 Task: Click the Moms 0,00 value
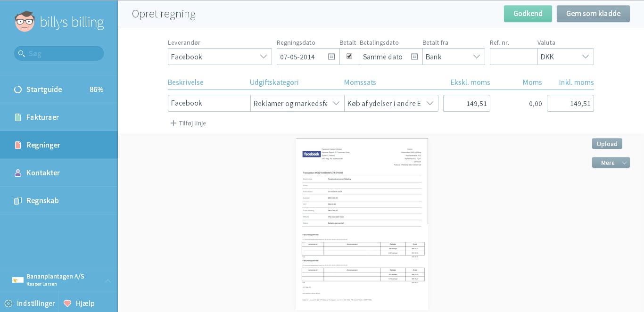point(535,104)
